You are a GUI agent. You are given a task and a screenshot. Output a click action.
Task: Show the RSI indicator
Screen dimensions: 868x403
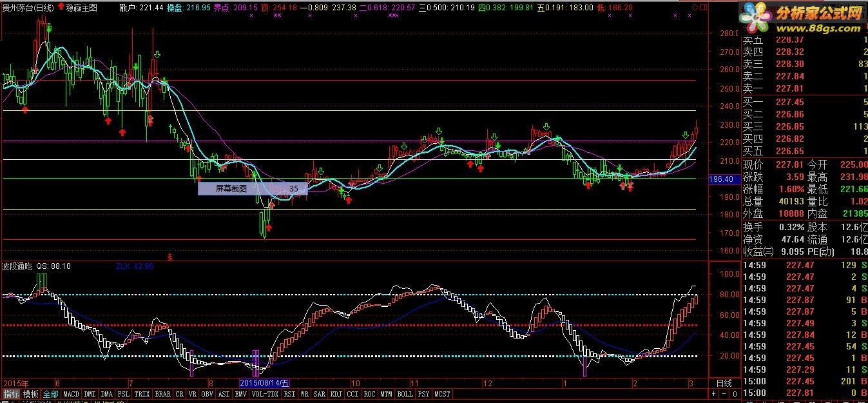[290, 393]
